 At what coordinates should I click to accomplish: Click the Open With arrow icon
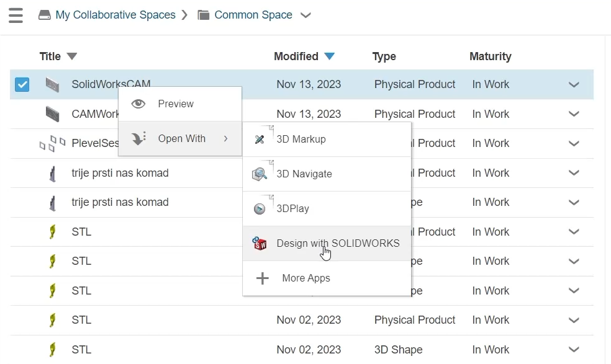coord(138,138)
